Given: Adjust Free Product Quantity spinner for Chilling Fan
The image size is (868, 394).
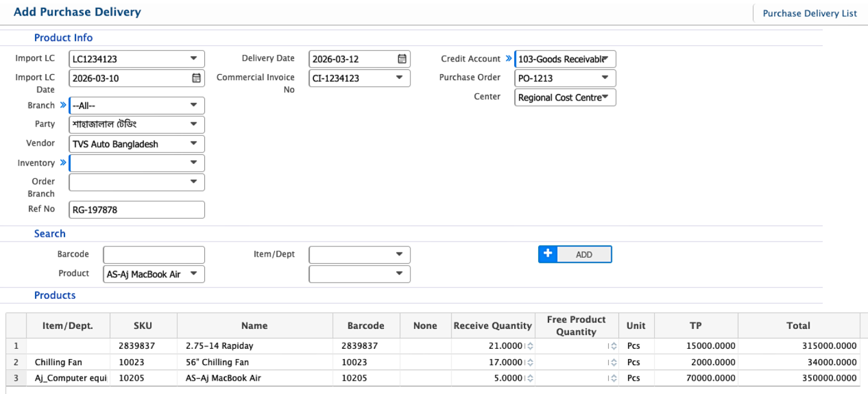Looking at the screenshot, I should (x=614, y=363).
